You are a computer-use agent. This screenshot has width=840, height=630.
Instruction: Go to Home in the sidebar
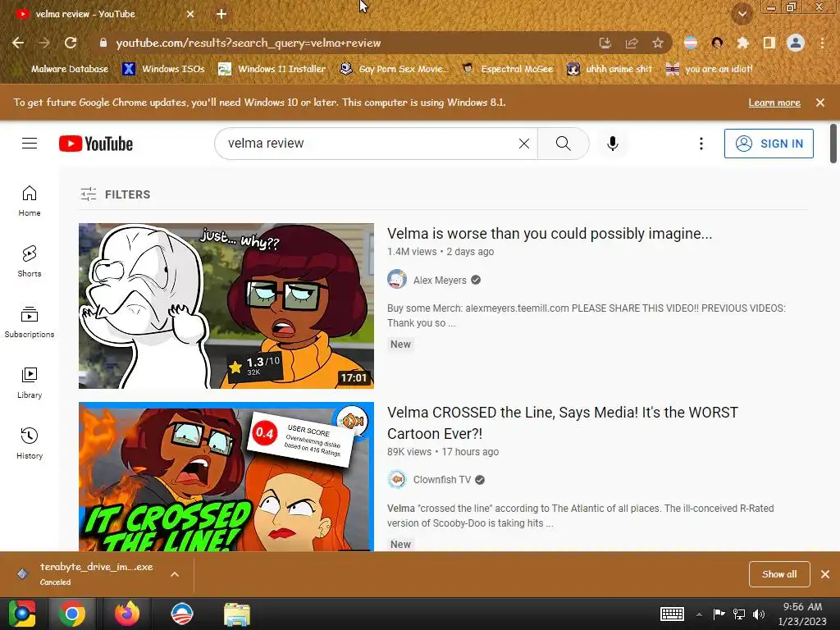click(x=30, y=201)
